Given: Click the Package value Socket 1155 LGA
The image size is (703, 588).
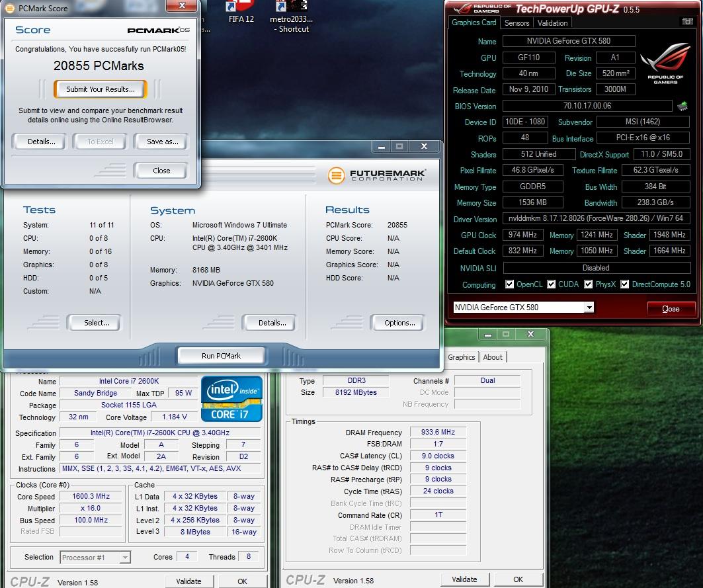Looking at the screenshot, I should point(129,405).
